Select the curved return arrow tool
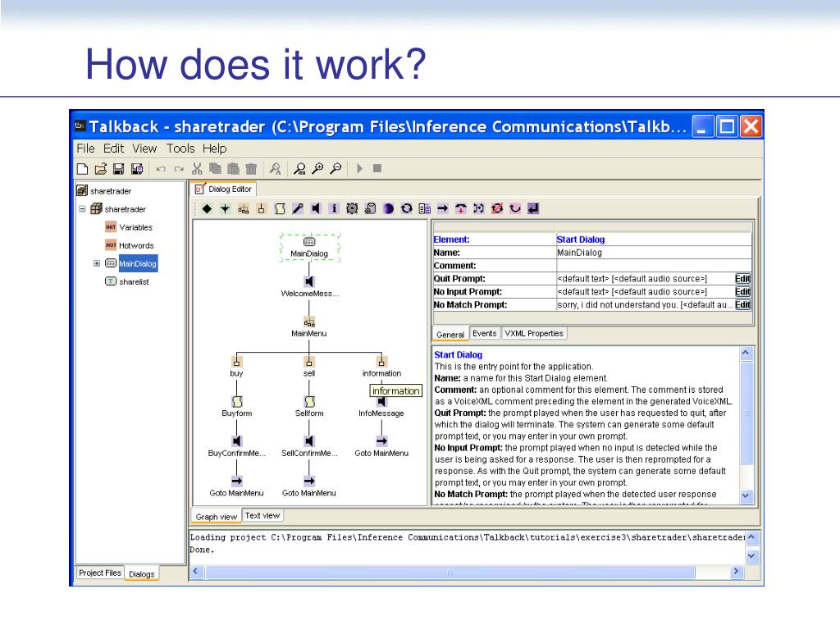The width and height of the screenshot is (840, 630). [515, 209]
